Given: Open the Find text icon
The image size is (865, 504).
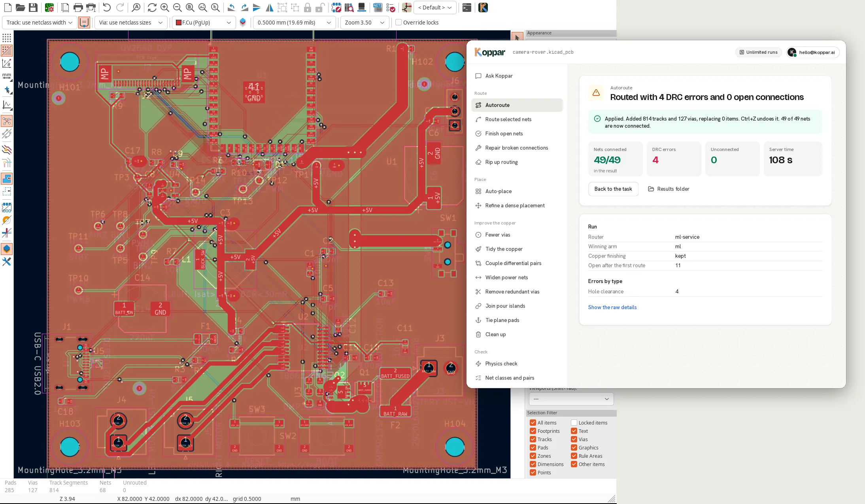Looking at the screenshot, I should pyautogui.click(x=136, y=8).
